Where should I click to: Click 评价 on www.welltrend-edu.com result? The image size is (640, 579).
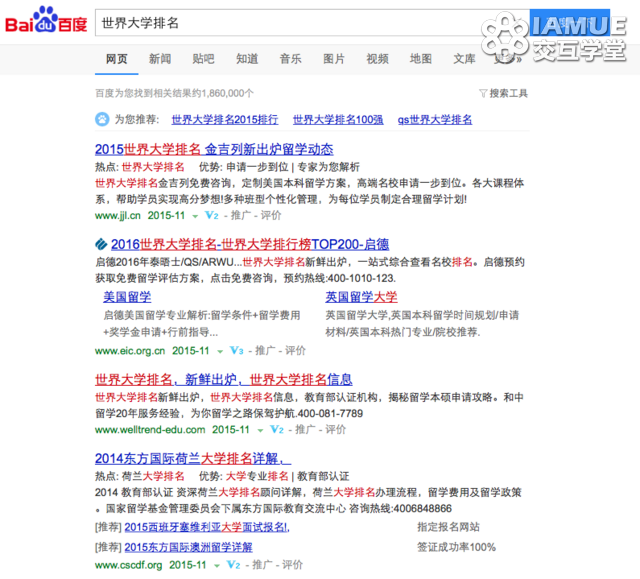click(x=336, y=429)
